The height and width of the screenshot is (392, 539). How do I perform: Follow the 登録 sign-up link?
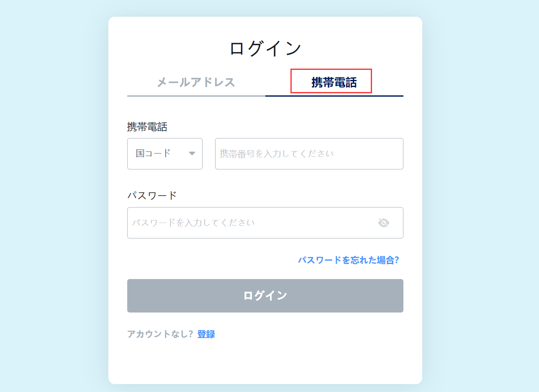206,334
